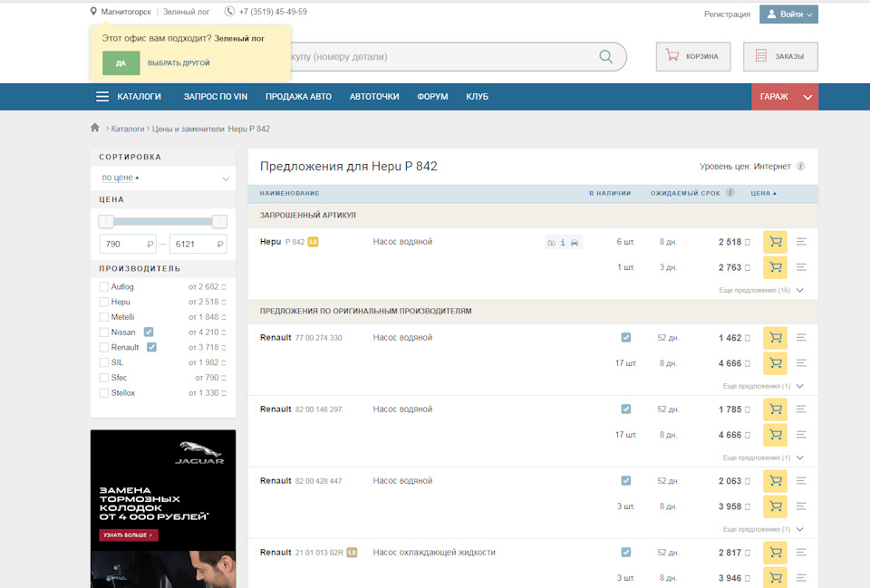
Task: Click Узнать больше on the Jaguar ad
Action: (129, 535)
